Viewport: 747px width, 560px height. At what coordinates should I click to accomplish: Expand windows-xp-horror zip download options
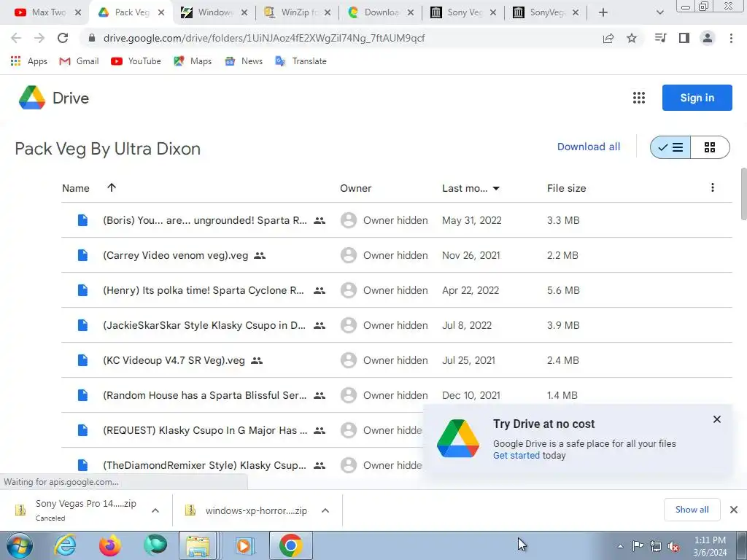[325, 510]
